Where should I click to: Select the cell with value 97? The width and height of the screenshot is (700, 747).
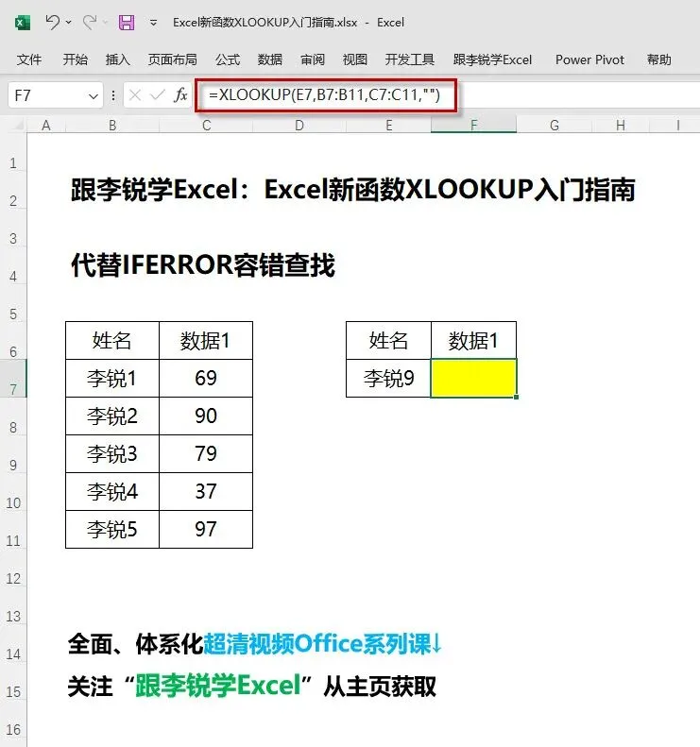click(206, 529)
